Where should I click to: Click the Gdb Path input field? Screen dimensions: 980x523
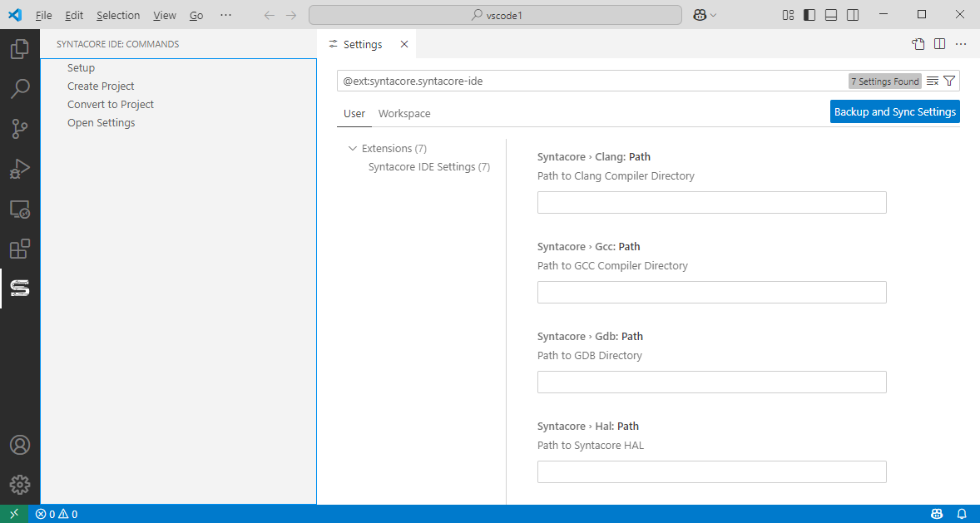click(712, 382)
